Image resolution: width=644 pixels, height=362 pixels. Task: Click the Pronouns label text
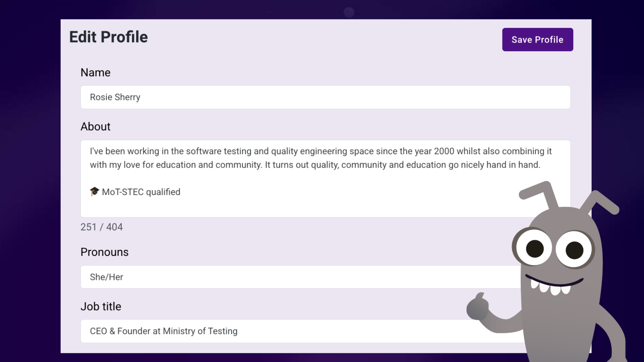click(x=104, y=252)
